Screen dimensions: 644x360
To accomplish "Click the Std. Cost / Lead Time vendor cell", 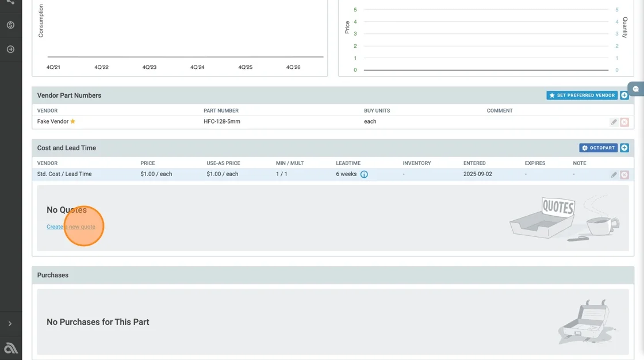I will [64, 174].
